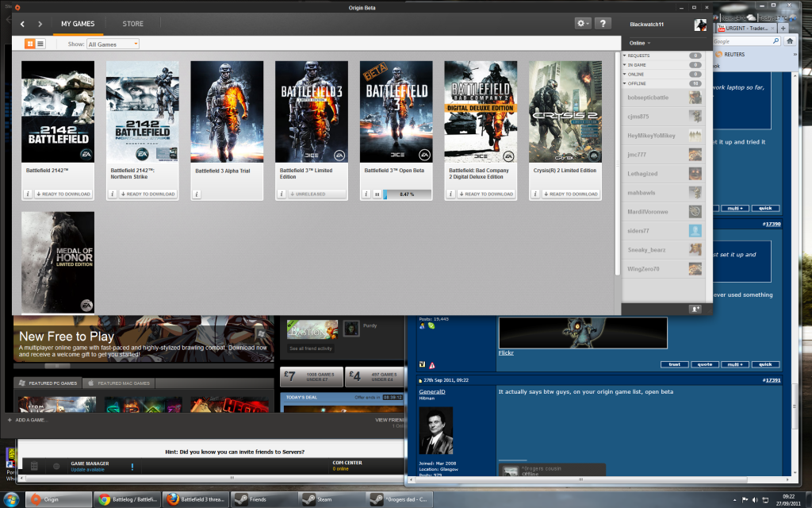Click Ready to Download for Battlefield 2142
812x508 pixels.
63,194
